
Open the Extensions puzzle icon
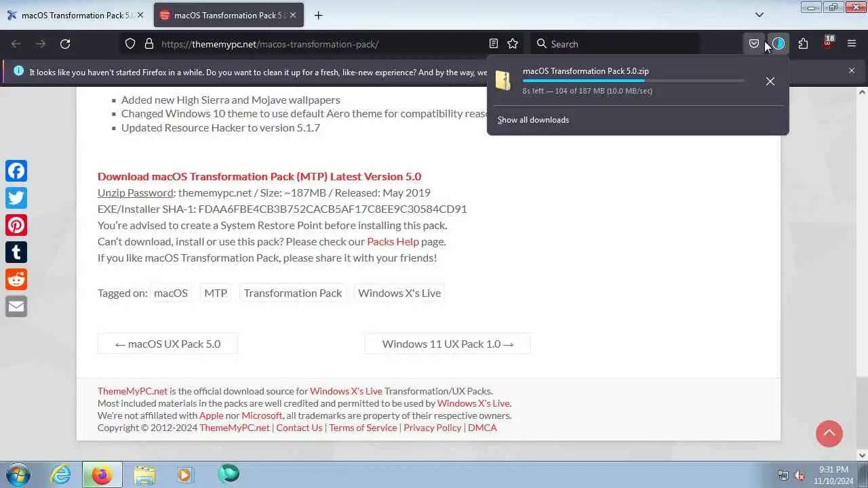pos(803,43)
